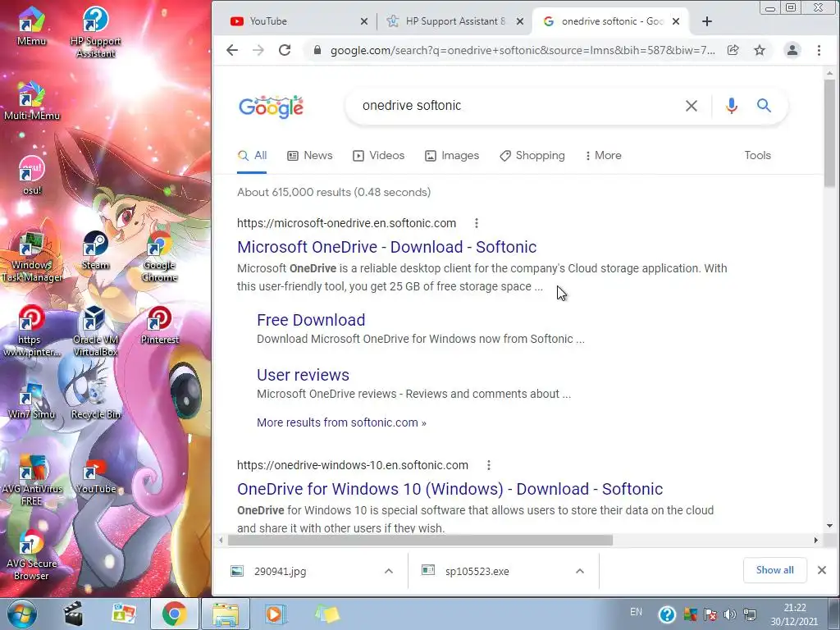
Task: Select the Videos search tab
Action: [378, 155]
